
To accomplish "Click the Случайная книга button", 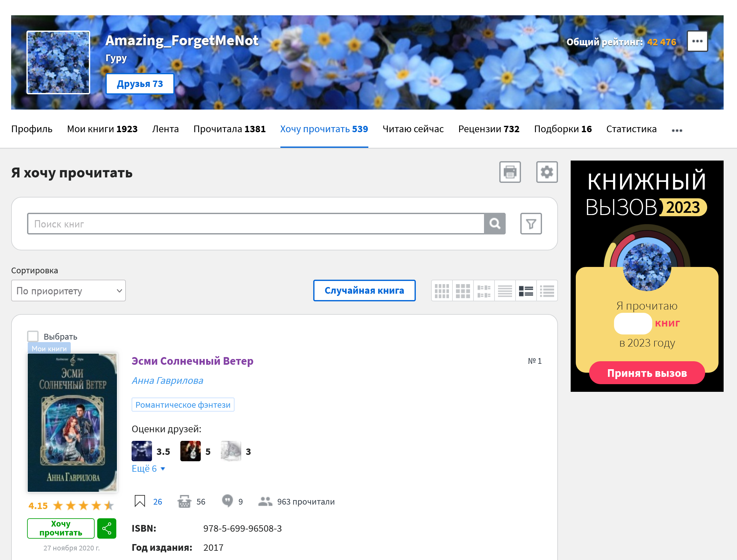I will 364,291.
